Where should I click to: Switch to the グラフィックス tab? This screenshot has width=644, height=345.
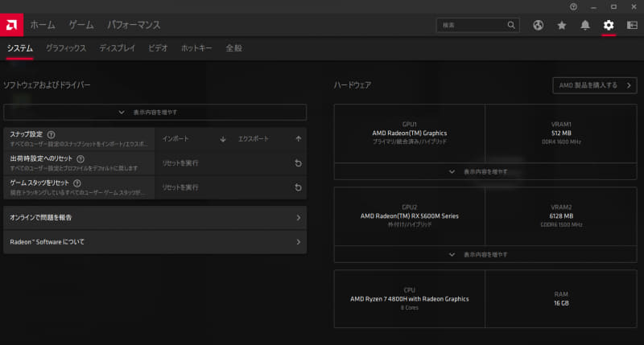tap(66, 48)
